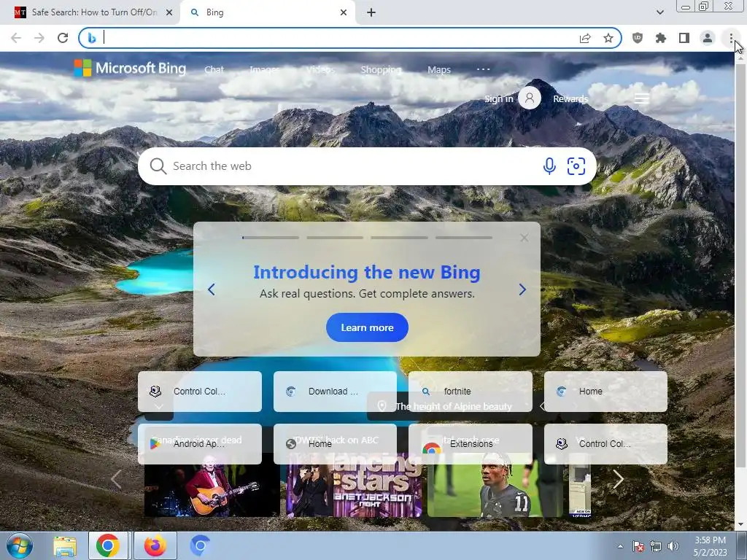Open the Chrome profile avatar
747x560 pixels.
pyautogui.click(x=708, y=38)
